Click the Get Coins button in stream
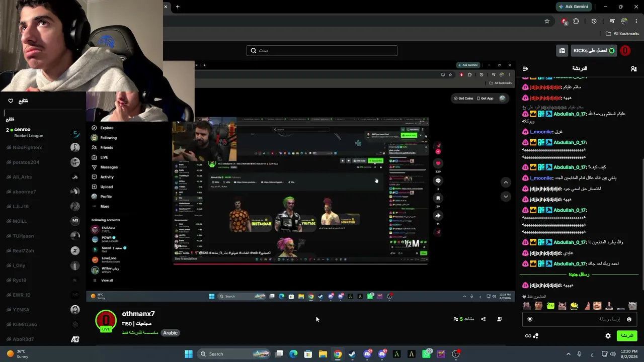The height and width of the screenshot is (362, 644). click(463, 99)
